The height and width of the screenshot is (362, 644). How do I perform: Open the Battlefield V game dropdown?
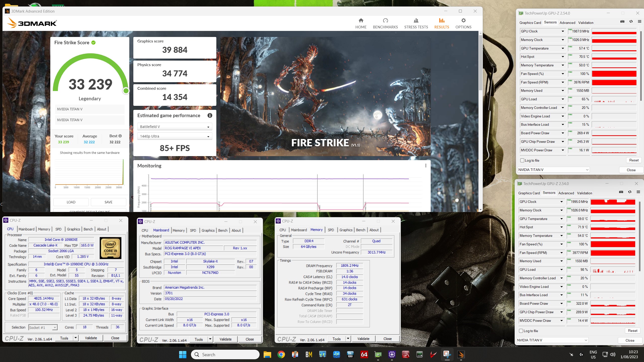(x=175, y=127)
